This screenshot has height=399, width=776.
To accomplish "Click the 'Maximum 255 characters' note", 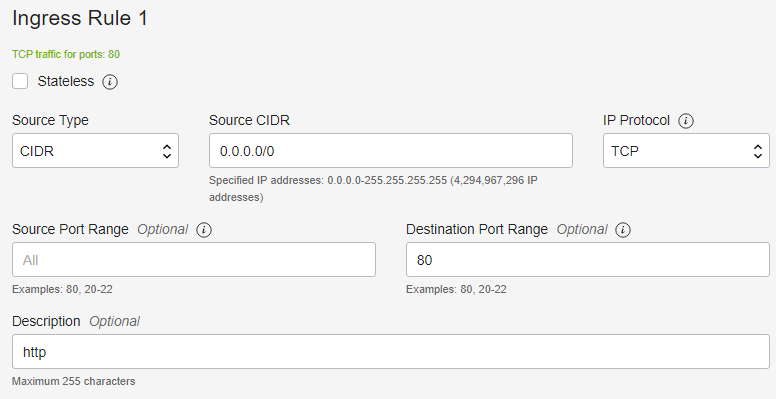I will coord(73,381).
